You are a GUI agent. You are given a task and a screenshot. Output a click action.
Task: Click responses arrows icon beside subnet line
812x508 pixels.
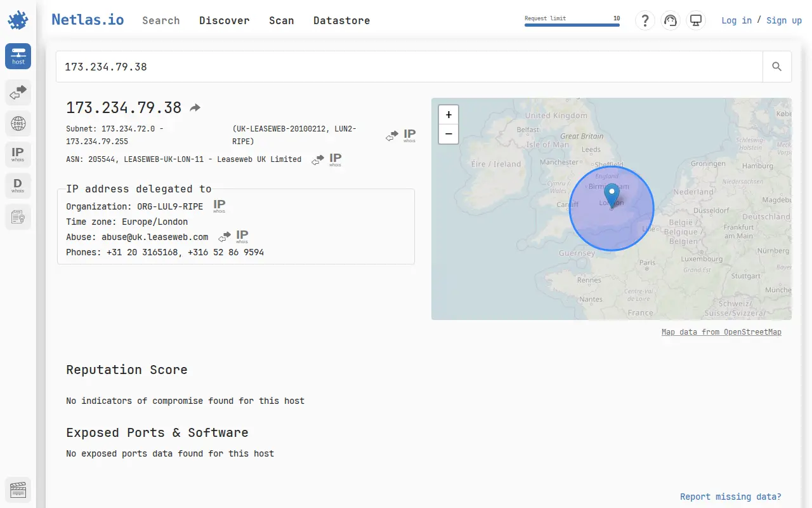tap(392, 137)
